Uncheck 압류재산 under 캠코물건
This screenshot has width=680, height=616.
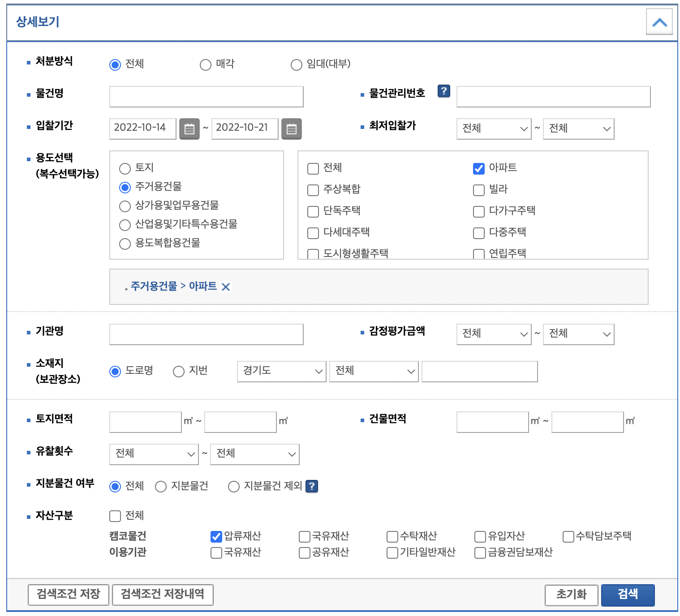pyautogui.click(x=216, y=536)
